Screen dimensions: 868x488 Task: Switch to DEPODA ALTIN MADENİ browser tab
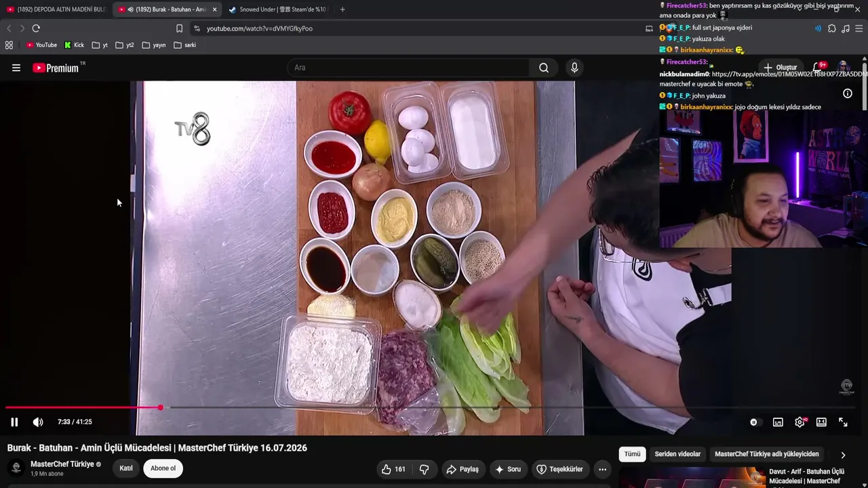click(57, 9)
